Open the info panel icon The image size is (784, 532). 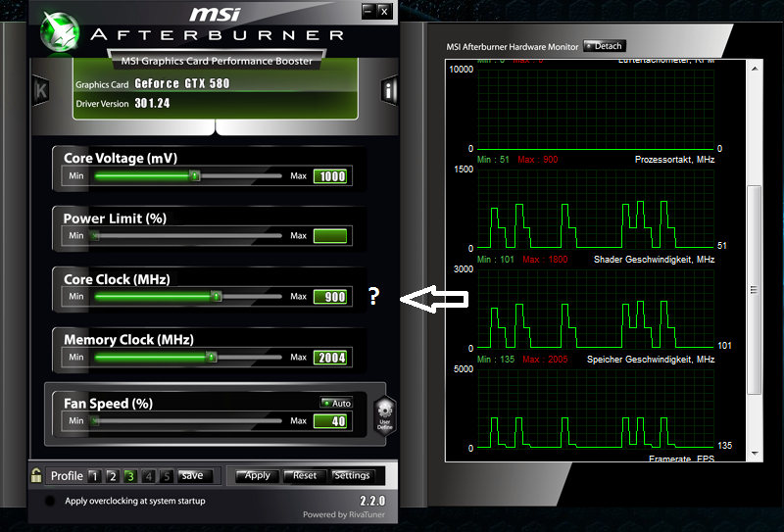389,90
